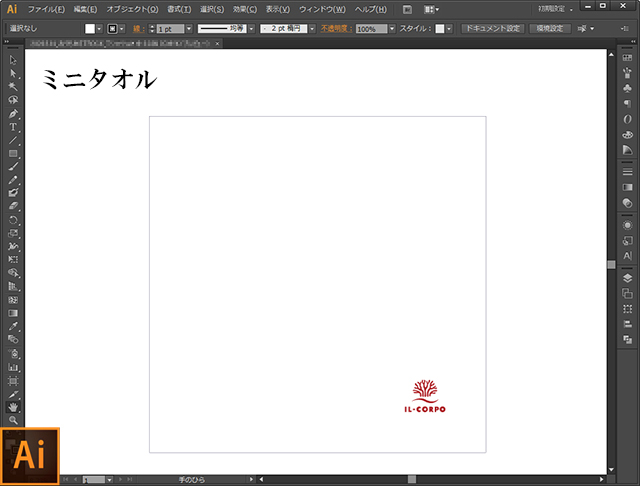
Task: Select the Pen tool
Action: coord(13,114)
